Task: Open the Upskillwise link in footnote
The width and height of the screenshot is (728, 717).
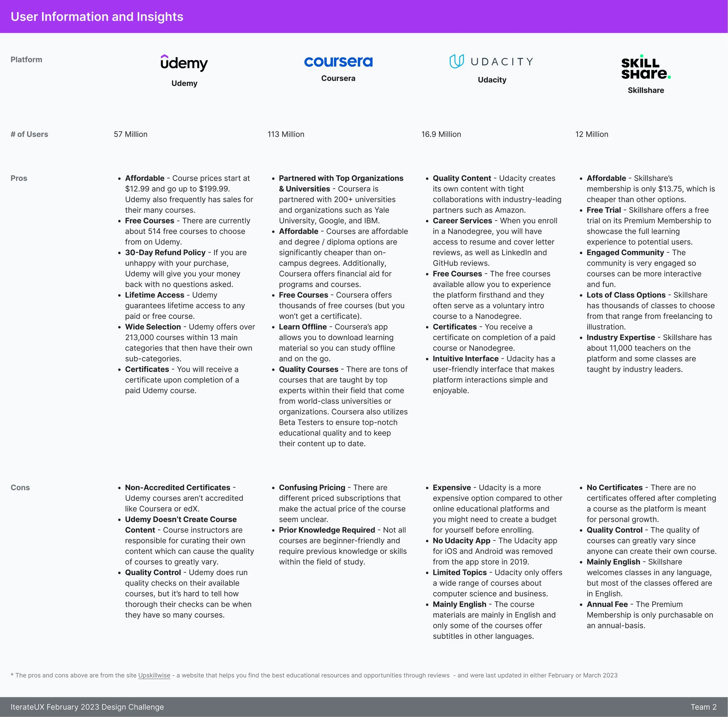Action: click(154, 675)
